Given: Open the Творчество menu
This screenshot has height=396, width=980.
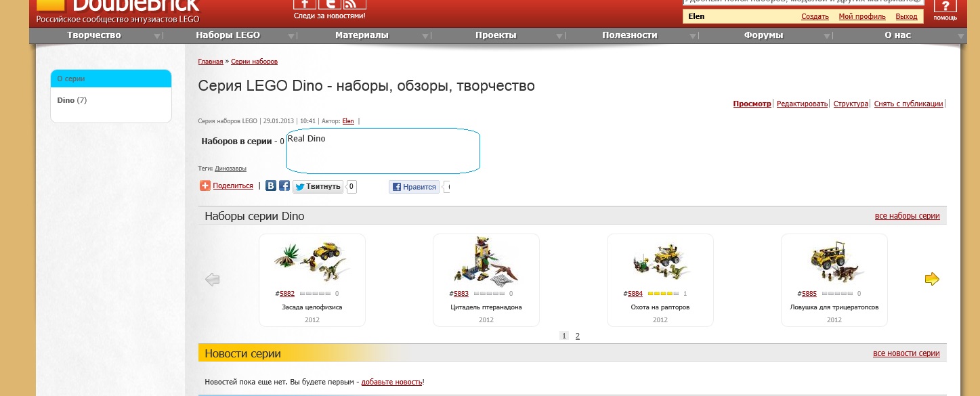Looking at the screenshot, I should 94,35.
